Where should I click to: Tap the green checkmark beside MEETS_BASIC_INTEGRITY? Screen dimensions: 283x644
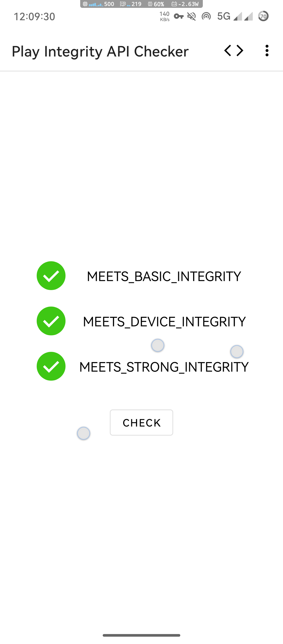click(51, 275)
